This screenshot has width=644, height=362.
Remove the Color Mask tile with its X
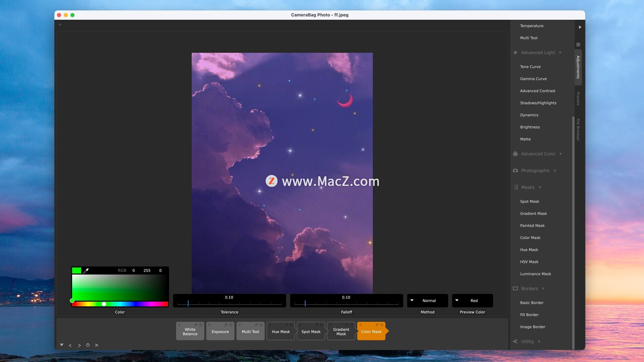(361, 325)
